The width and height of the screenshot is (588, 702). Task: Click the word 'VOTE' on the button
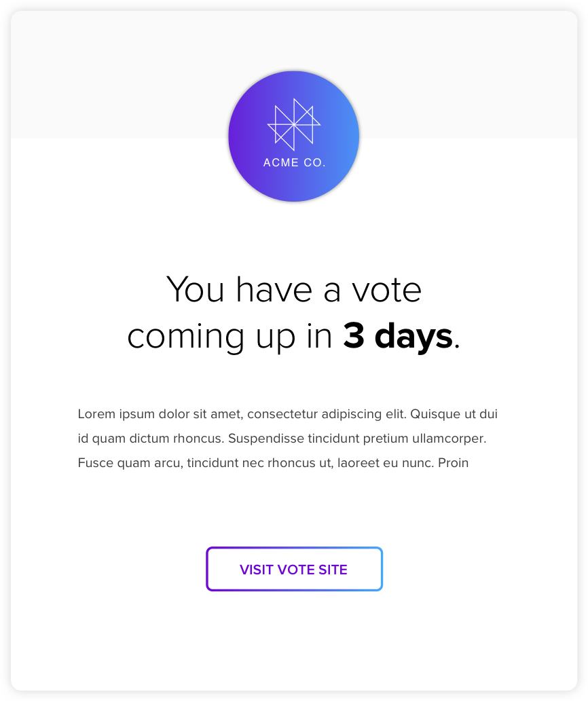(296, 570)
